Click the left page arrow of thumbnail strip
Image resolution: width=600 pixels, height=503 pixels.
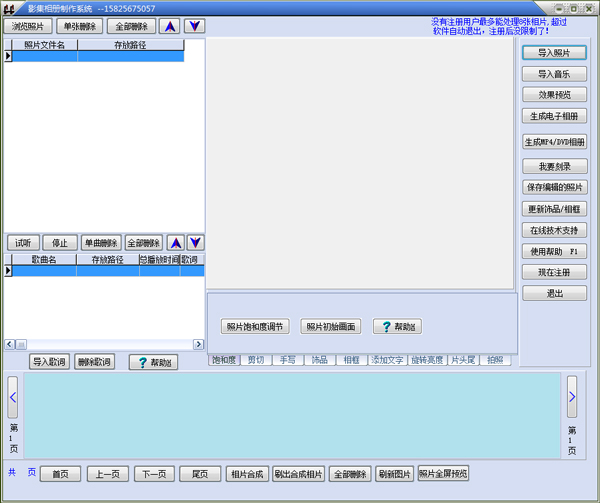(13, 397)
